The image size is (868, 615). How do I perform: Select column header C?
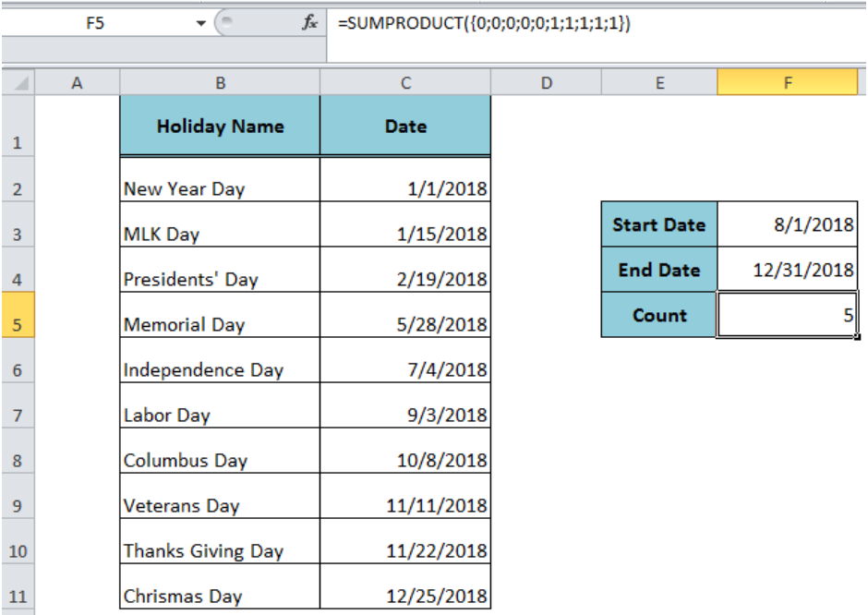point(405,81)
